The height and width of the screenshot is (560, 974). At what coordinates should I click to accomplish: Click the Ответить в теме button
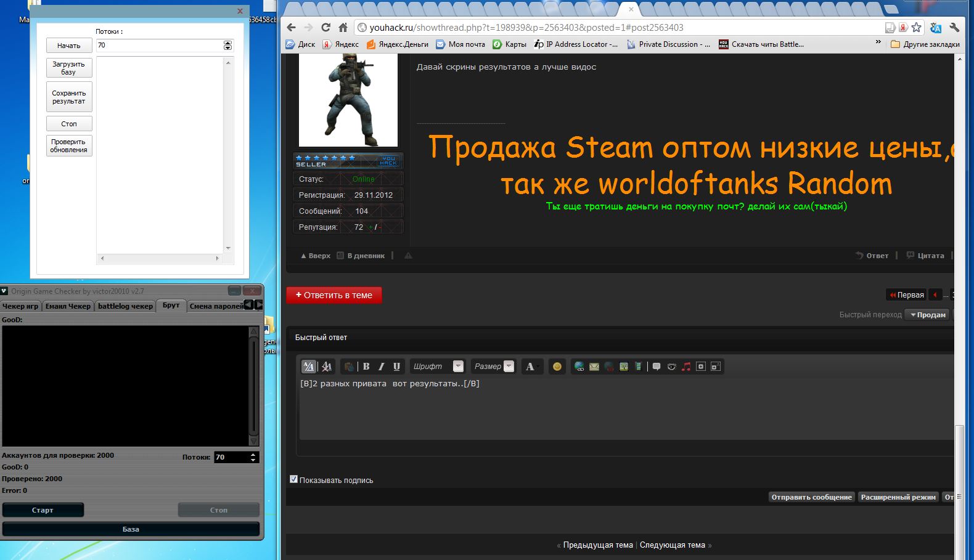pyautogui.click(x=334, y=295)
